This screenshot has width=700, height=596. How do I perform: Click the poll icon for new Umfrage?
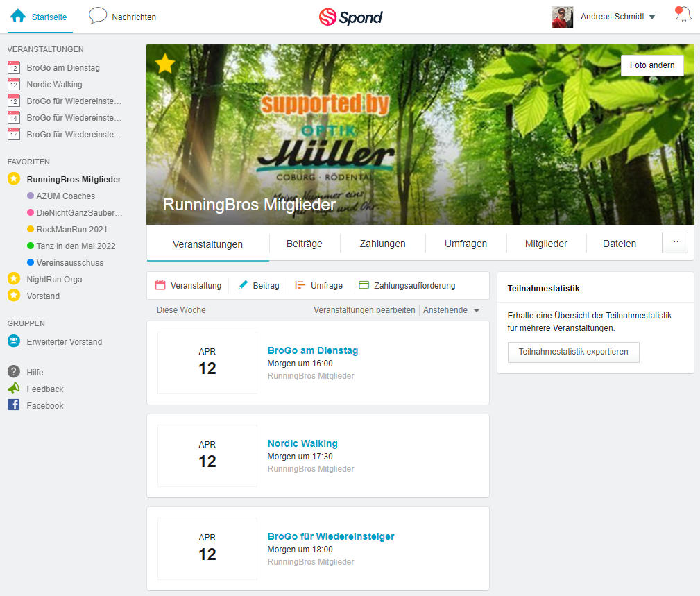300,285
